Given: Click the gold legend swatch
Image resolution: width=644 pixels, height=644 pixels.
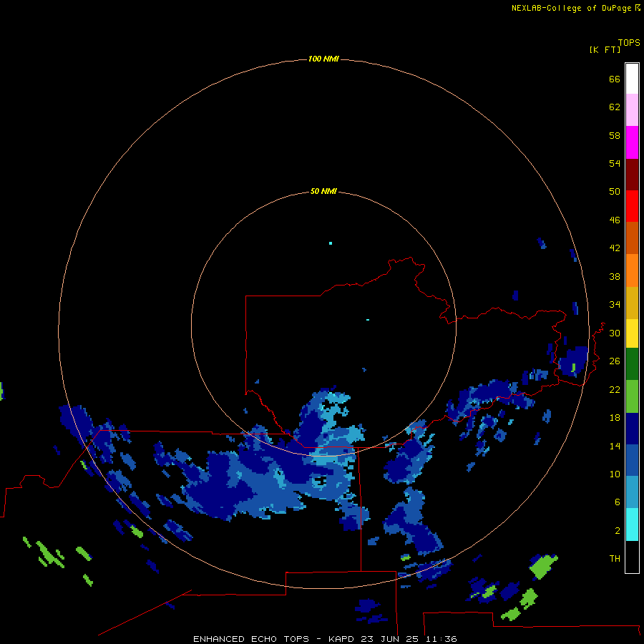Looking at the screenshot, I should (x=632, y=303).
